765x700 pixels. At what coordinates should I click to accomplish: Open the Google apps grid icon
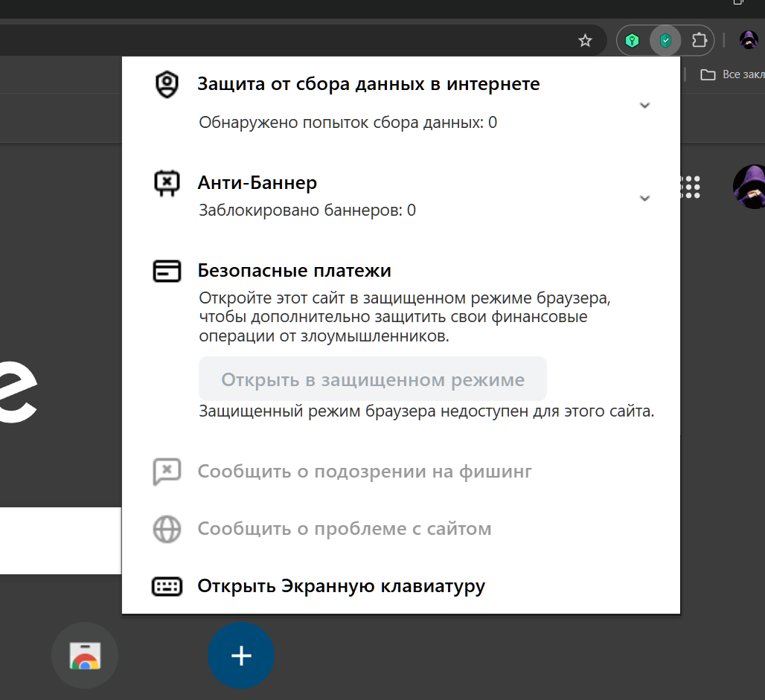(x=690, y=187)
